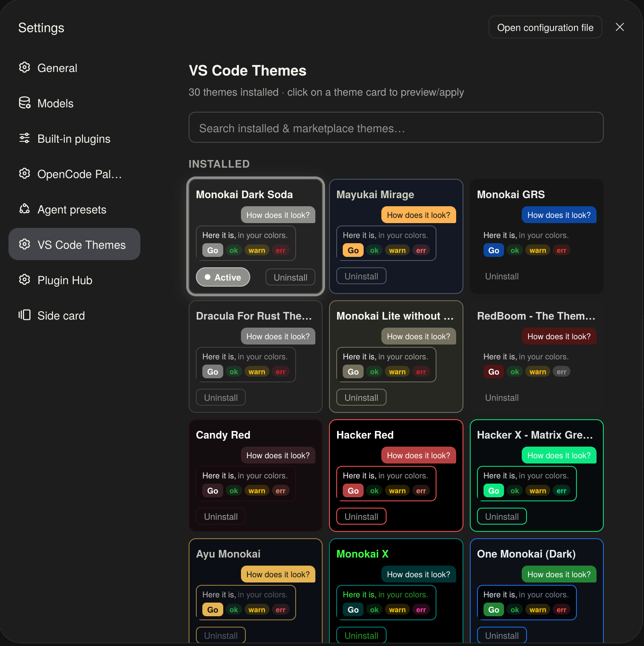Screen dimensions: 644x646
Task: Uninstall the Candy Red theme
Action: pos(221,517)
